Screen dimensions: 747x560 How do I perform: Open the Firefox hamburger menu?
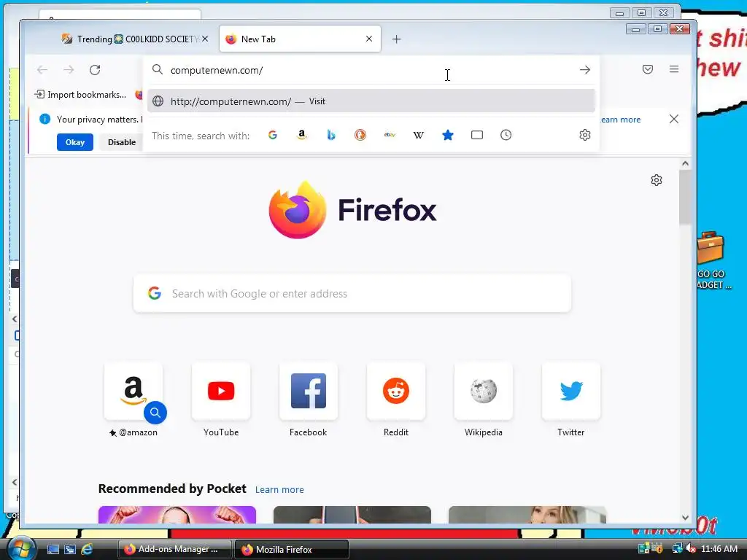point(673,69)
